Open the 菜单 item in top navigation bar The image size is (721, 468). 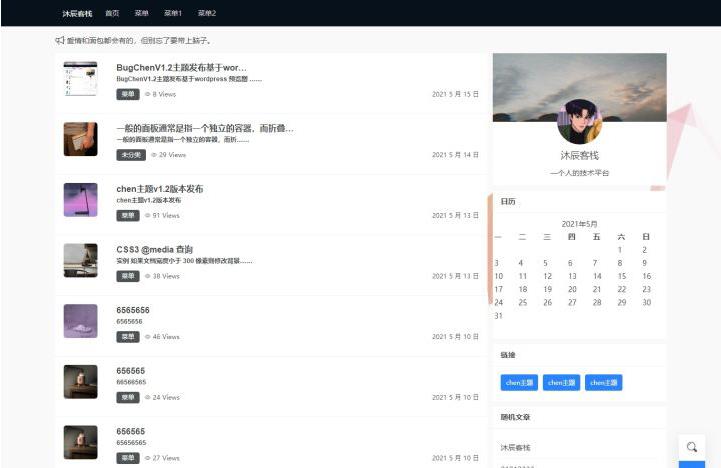[141, 13]
